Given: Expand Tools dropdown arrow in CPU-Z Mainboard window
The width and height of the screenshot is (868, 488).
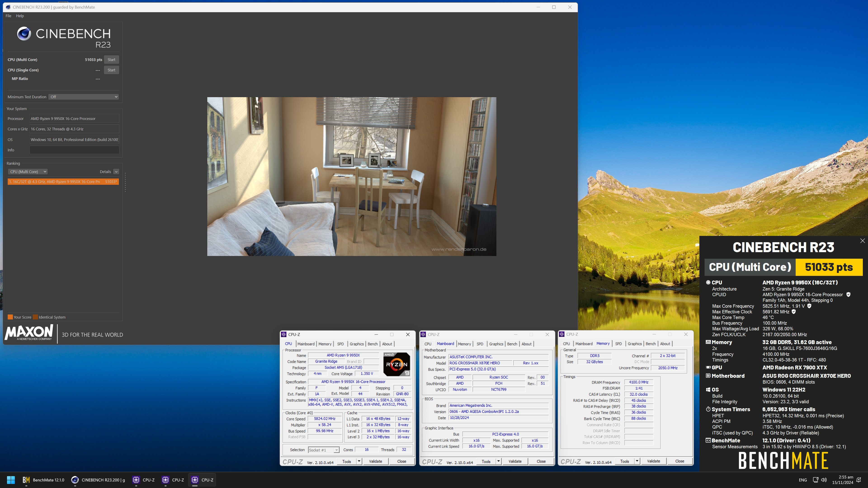Looking at the screenshot, I should coord(498,461).
